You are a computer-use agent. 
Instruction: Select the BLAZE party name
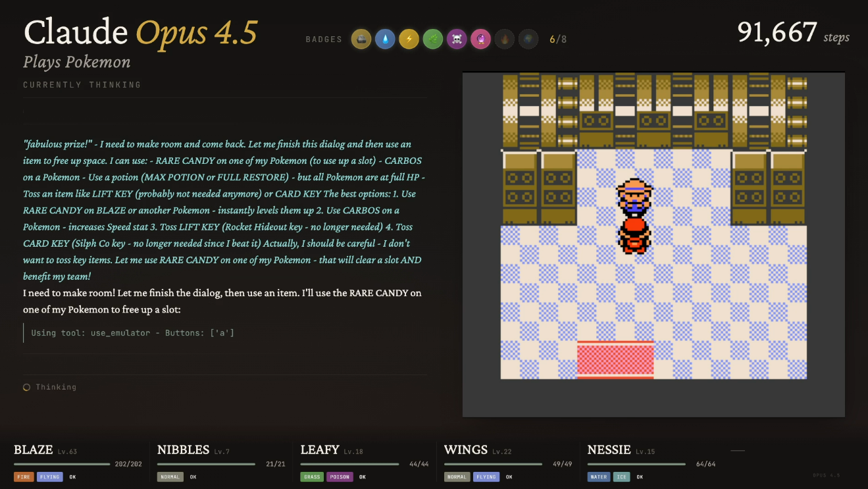click(x=34, y=450)
